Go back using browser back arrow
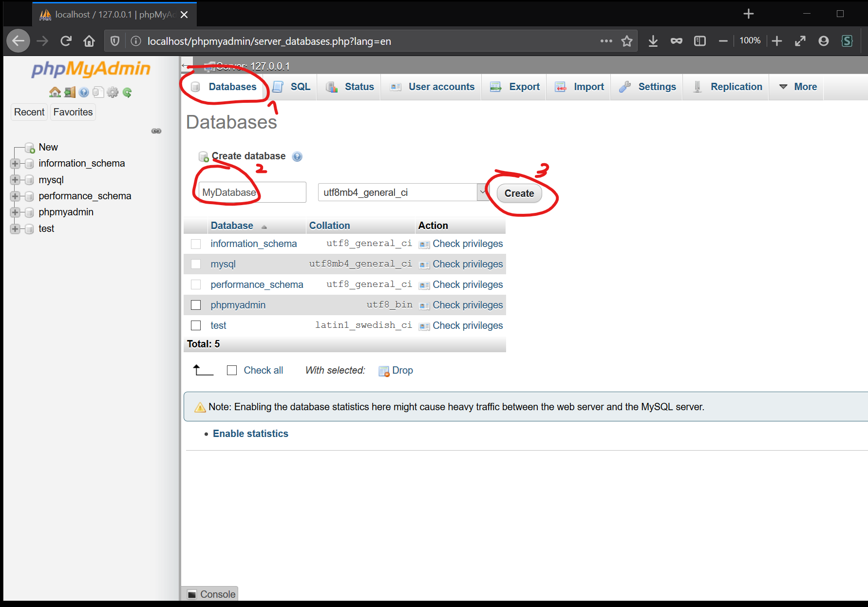 coord(18,41)
